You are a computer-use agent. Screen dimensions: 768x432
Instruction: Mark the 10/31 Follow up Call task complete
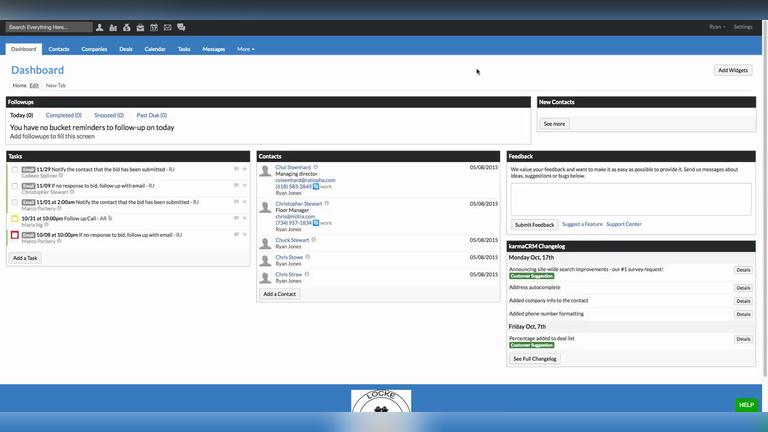pyautogui.click(x=15, y=218)
